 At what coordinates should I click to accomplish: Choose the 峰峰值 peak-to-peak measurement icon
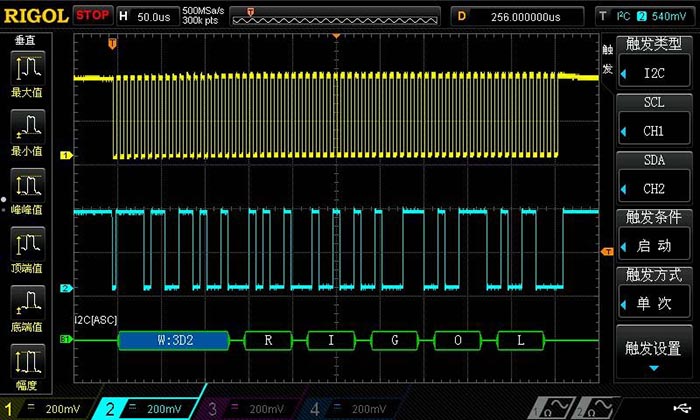(26, 186)
